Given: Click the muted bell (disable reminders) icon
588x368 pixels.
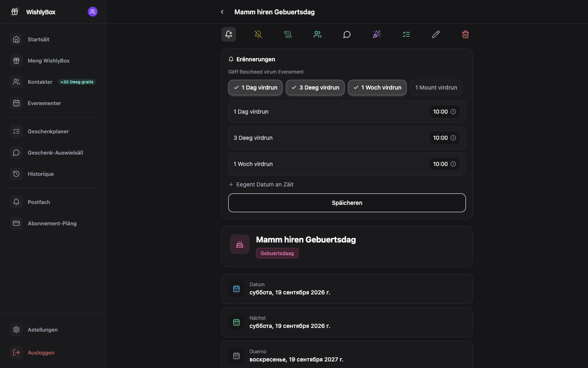Looking at the screenshot, I should pyautogui.click(x=258, y=34).
